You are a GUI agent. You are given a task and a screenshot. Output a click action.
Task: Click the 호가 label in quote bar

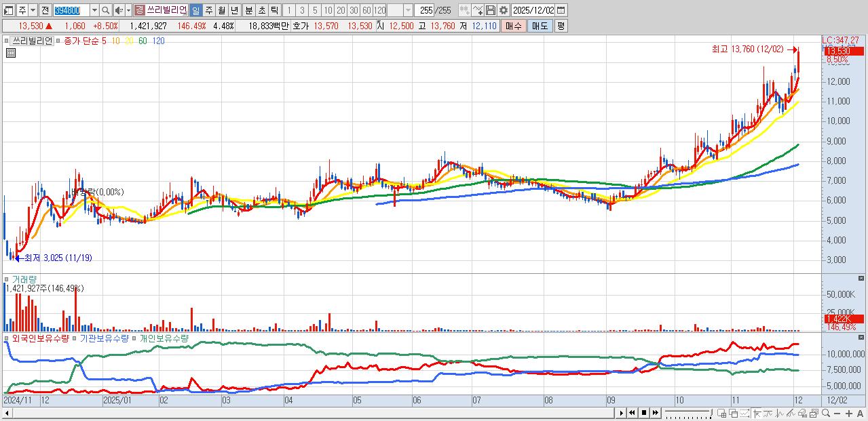[x=301, y=26]
